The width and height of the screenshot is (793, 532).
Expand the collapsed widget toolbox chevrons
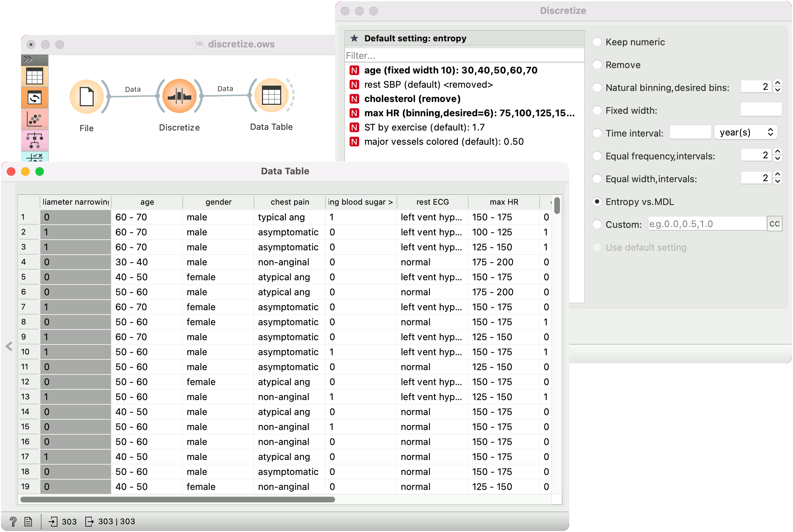[x=28, y=59]
